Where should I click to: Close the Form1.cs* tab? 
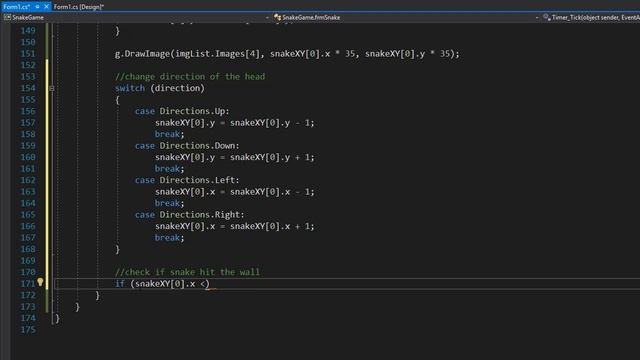(x=46, y=7)
